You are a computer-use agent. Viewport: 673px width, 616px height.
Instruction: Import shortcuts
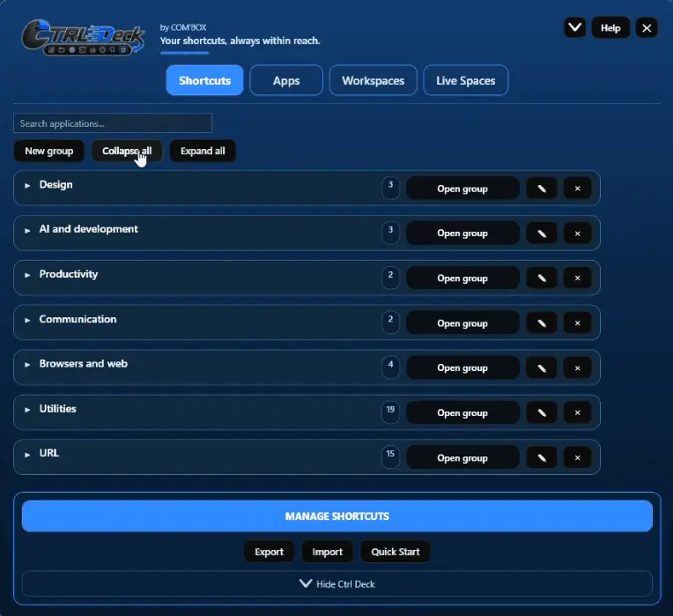pyautogui.click(x=328, y=552)
